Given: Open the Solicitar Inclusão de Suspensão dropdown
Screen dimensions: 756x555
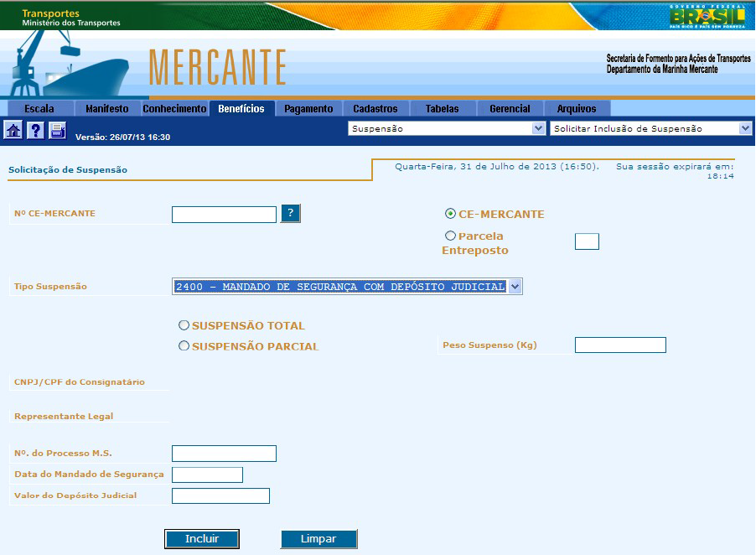Looking at the screenshot, I should 651,128.
